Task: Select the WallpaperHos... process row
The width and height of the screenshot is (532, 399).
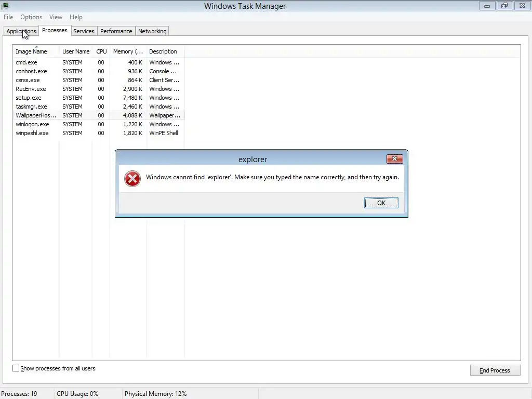Action: 99,115
